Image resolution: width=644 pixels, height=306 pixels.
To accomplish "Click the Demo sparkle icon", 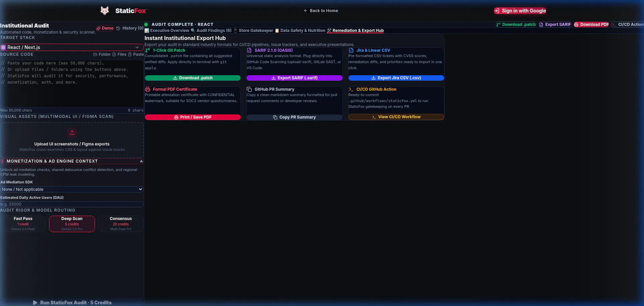I will [x=99, y=28].
